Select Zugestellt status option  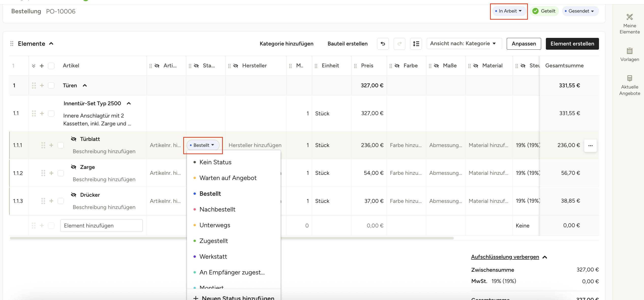[214, 241]
